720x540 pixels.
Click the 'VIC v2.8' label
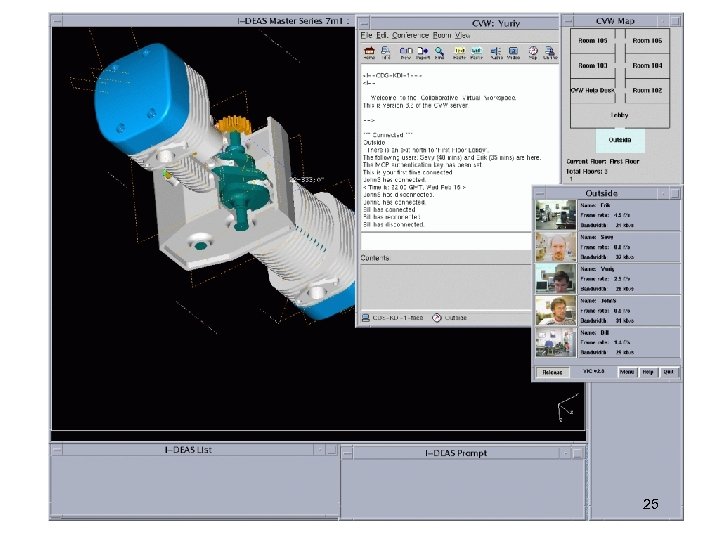[x=593, y=371]
